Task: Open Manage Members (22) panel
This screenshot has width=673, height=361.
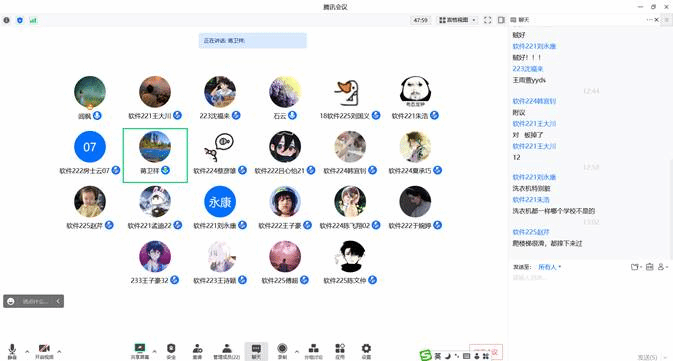Action: click(x=227, y=351)
